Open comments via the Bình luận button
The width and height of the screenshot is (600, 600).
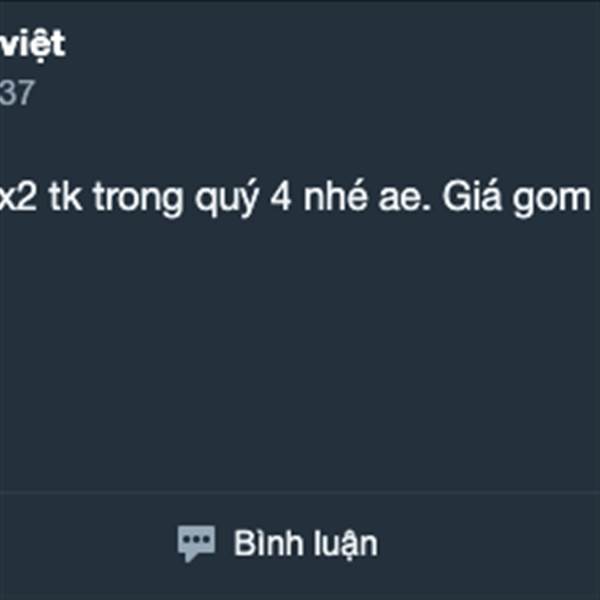coord(277,543)
